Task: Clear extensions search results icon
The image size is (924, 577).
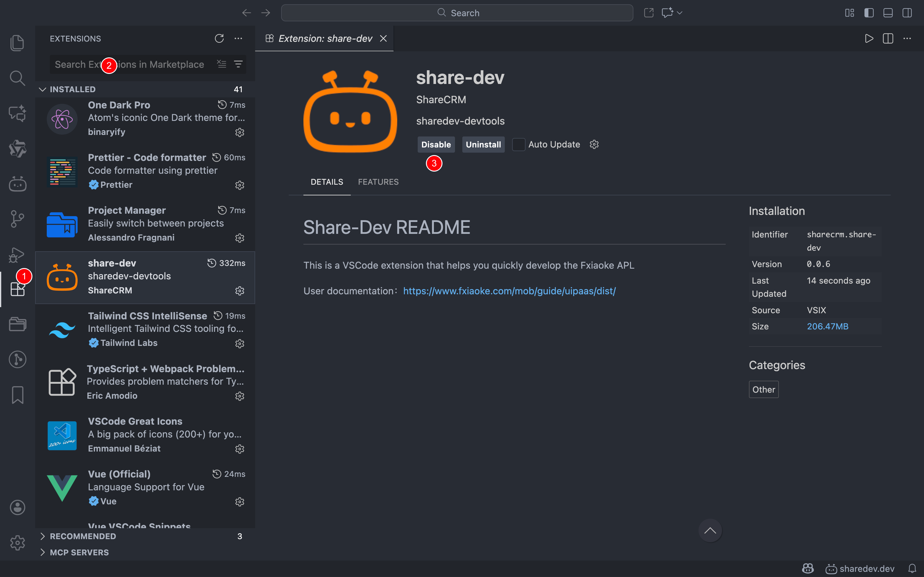Action: tap(222, 64)
